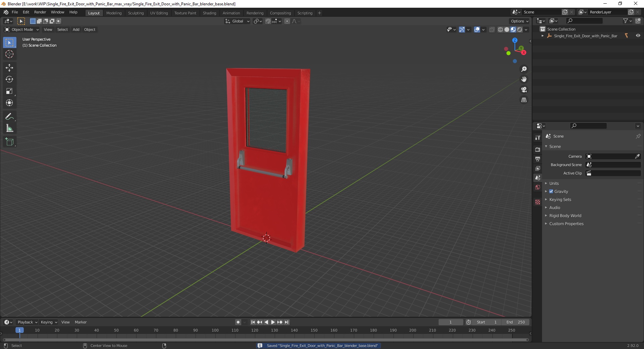
Task: Toggle viewport gizmos display
Action: pos(462,30)
